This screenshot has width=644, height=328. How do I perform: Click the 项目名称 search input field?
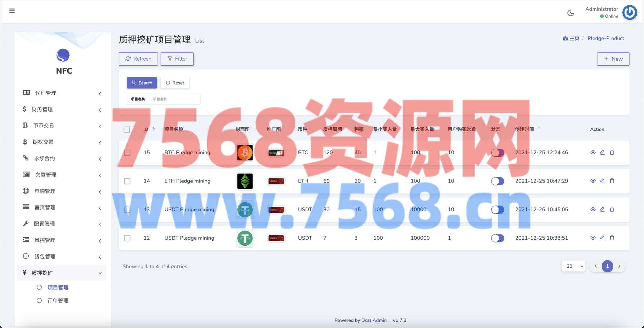point(174,99)
